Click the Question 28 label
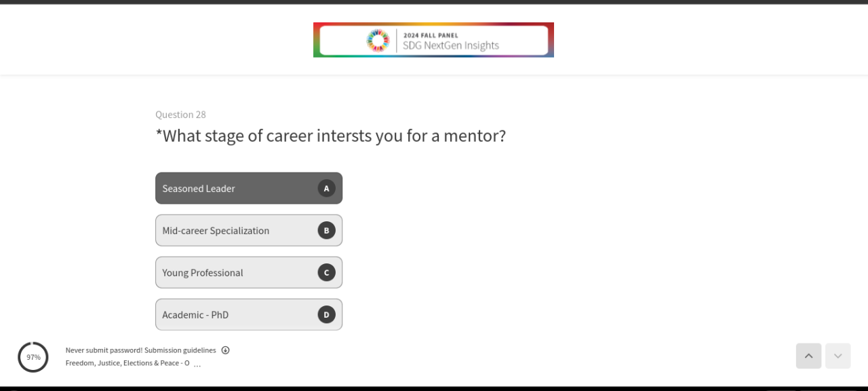The height and width of the screenshot is (391, 868). (180, 115)
